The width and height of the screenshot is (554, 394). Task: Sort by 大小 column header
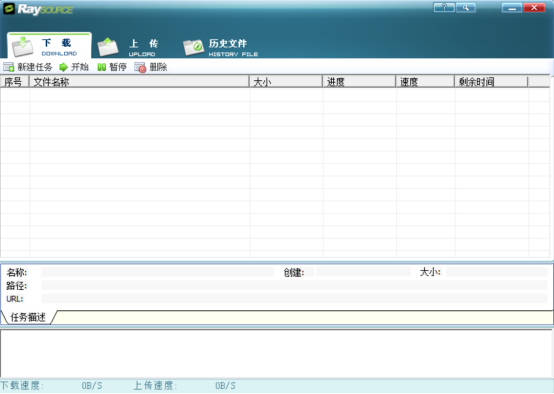tap(286, 82)
